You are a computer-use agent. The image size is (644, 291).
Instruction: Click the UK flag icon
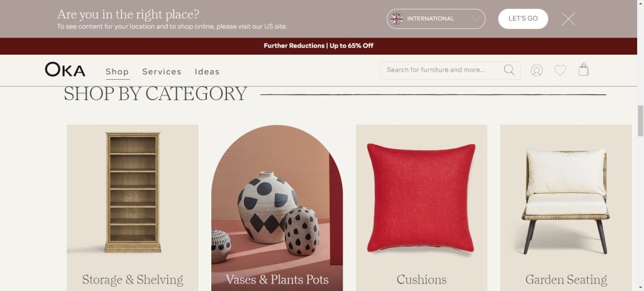tap(396, 18)
